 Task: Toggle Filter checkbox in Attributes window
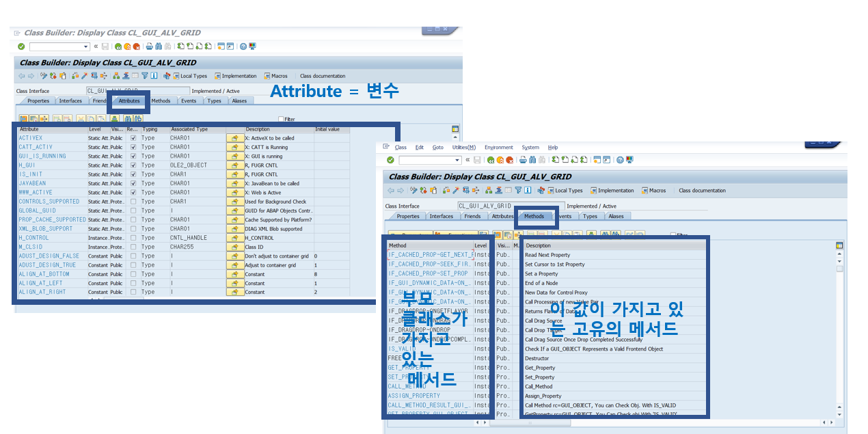tap(281, 119)
